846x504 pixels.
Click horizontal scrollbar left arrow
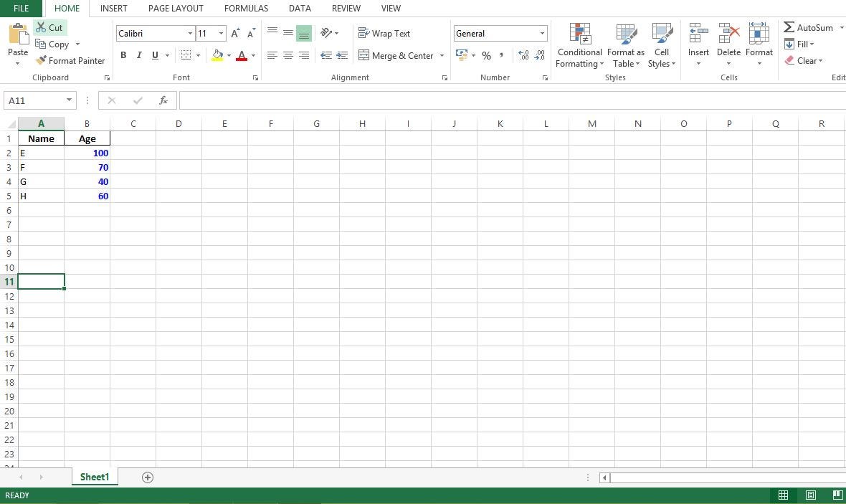pos(605,477)
